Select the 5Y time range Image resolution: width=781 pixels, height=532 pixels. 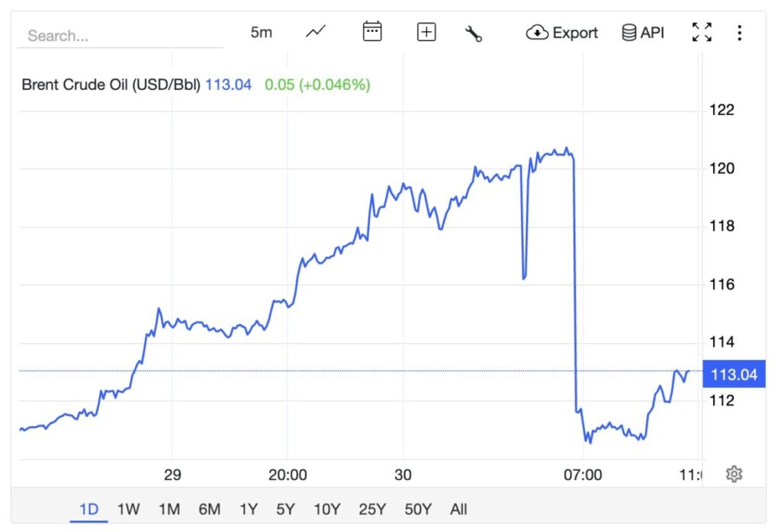tap(285, 509)
